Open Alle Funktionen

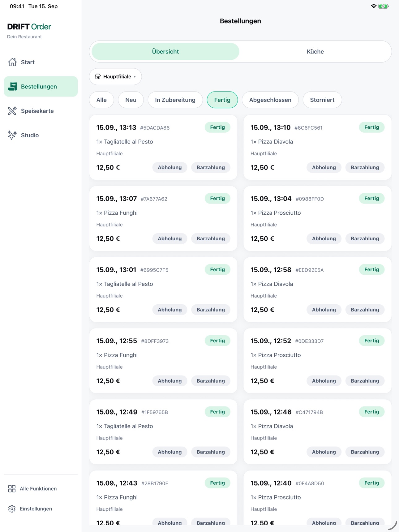pos(41,489)
